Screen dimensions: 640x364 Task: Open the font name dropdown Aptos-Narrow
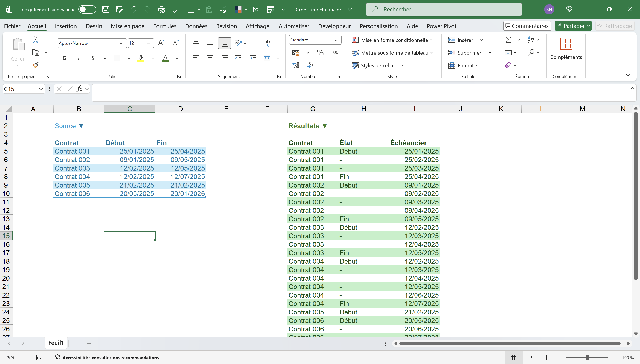tap(121, 43)
